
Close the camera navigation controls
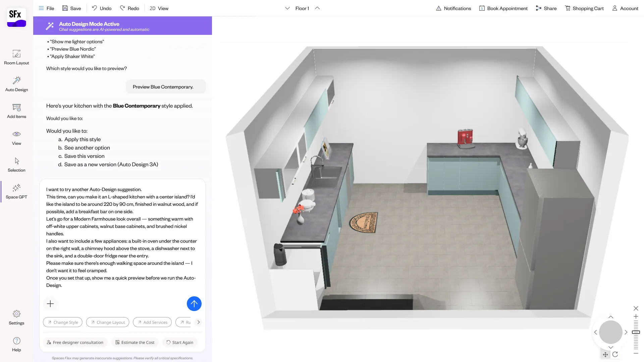point(636,308)
